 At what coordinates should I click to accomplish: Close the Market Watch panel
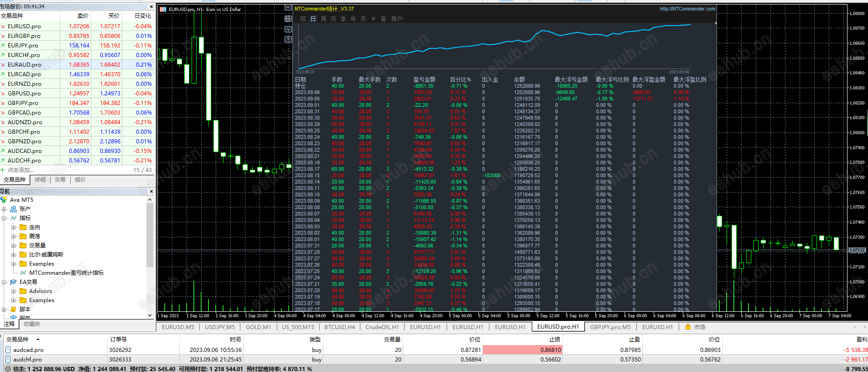pyautogui.click(x=151, y=6)
